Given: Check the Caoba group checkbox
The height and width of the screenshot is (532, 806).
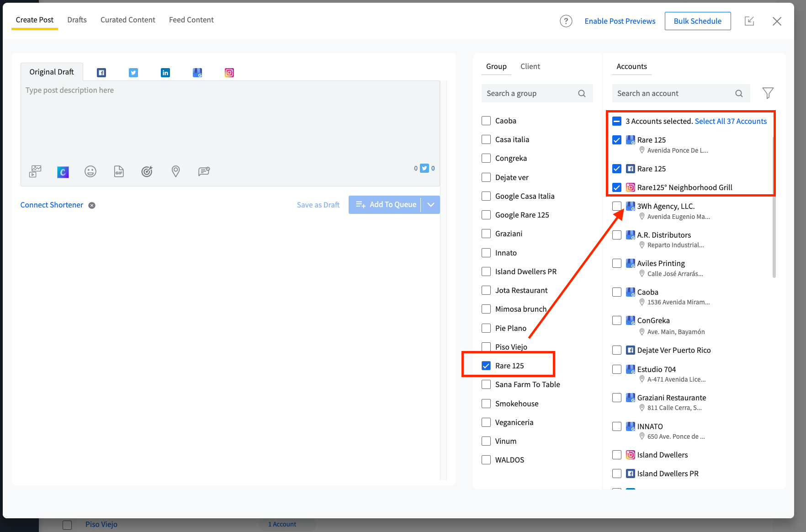Looking at the screenshot, I should tap(486, 121).
